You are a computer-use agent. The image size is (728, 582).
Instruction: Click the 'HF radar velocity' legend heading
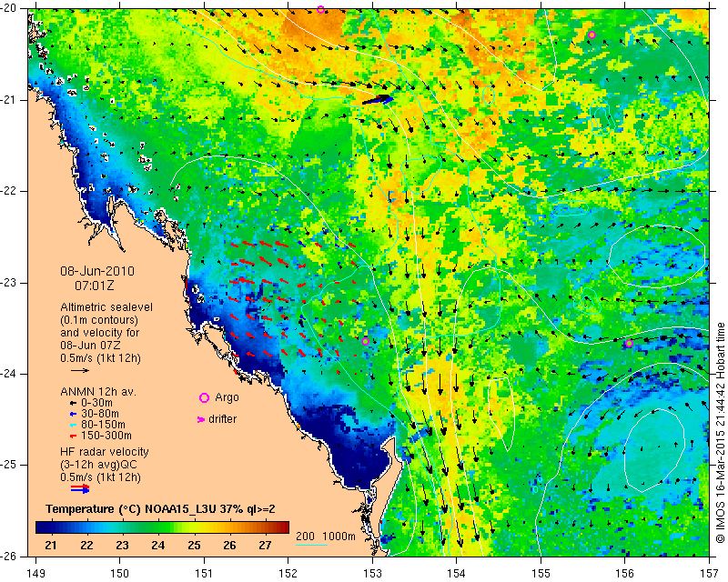pos(105,452)
